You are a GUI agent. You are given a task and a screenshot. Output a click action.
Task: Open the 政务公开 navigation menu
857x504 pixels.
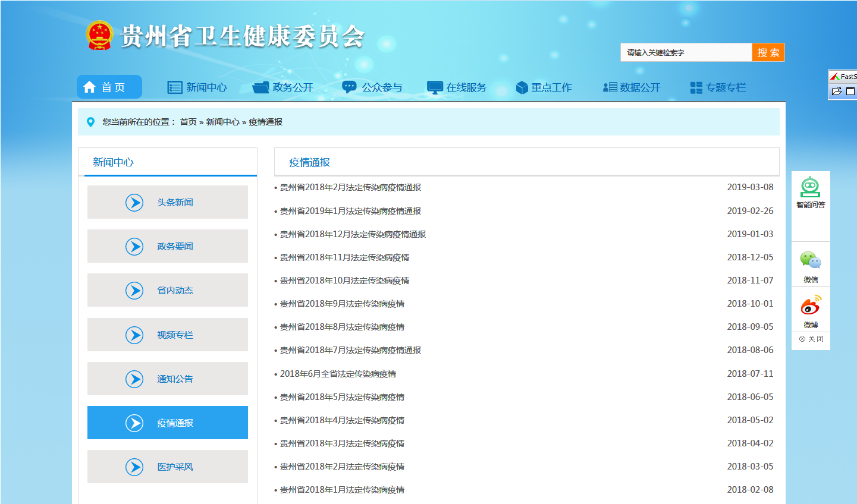coord(283,87)
